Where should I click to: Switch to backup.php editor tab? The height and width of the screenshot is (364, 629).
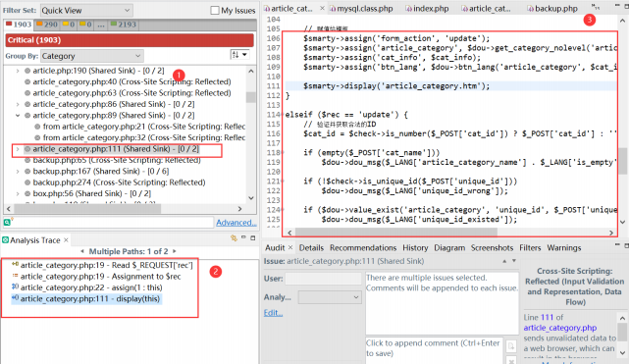pos(552,9)
